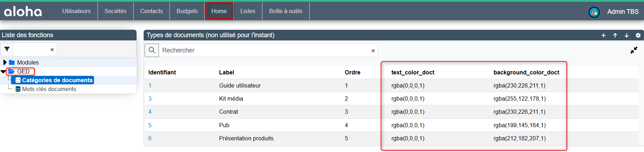644x152 pixels.
Task: Select the Présentation produits label cell
Action: (x=246, y=138)
